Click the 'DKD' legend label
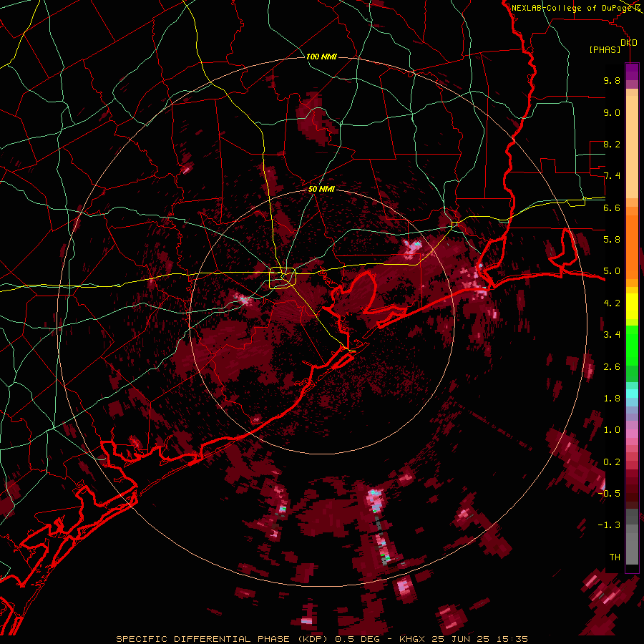 click(x=629, y=43)
